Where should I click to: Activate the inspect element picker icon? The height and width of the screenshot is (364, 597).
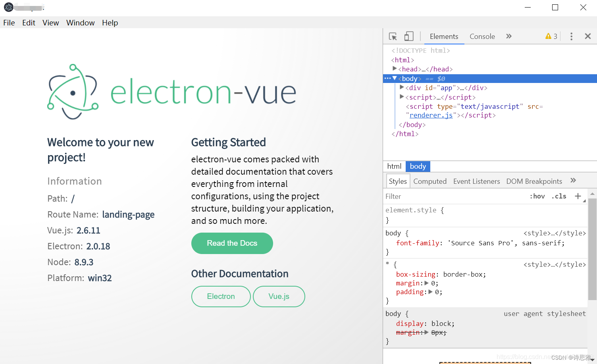coord(393,37)
